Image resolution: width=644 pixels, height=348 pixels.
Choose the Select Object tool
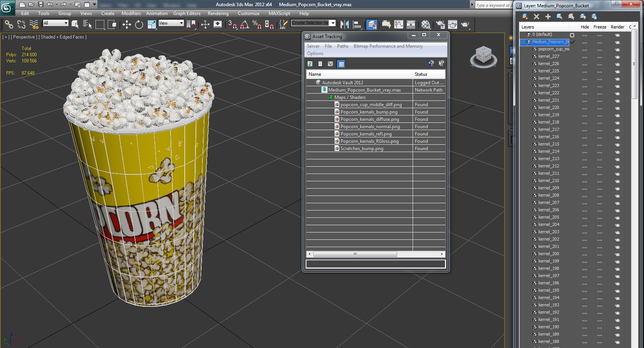[75, 24]
